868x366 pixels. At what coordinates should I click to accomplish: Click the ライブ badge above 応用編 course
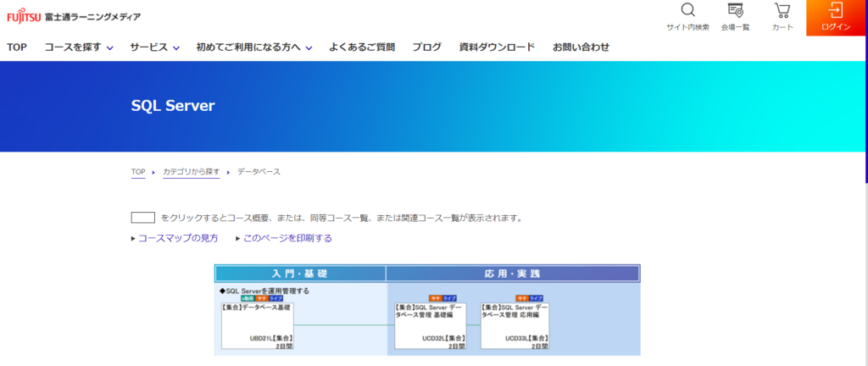pyautogui.click(x=537, y=298)
